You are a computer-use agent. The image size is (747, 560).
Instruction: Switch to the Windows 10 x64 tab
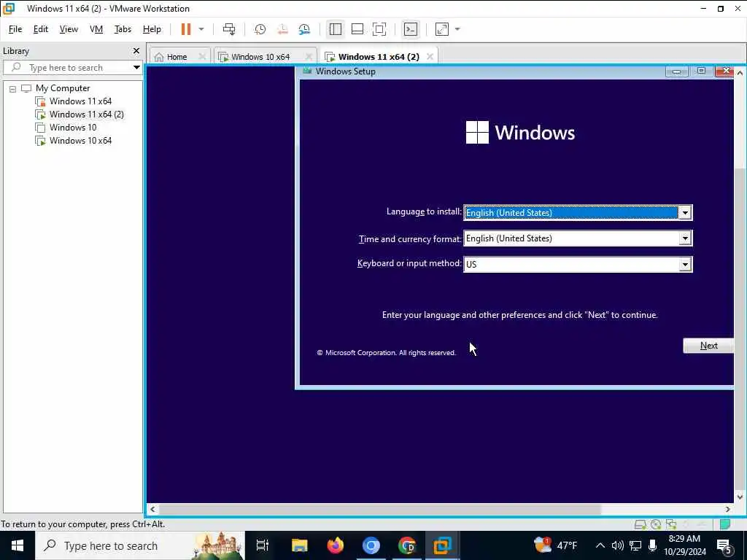(x=260, y=57)
